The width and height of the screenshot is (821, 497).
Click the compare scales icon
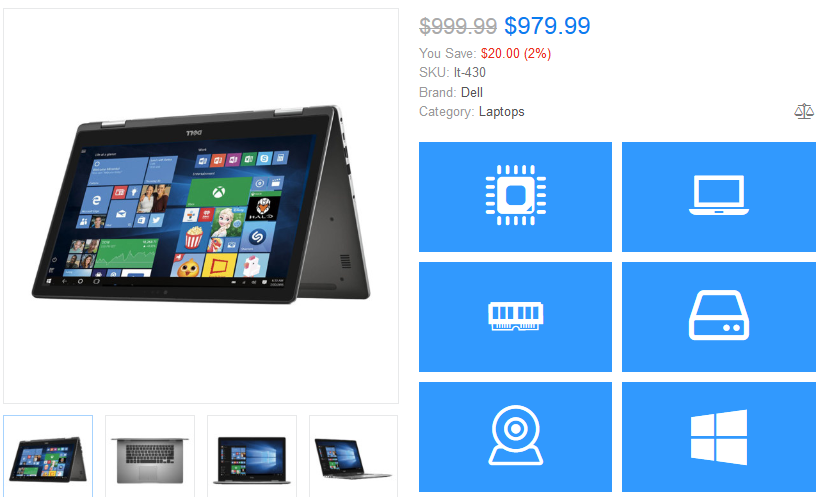point(804,112)
